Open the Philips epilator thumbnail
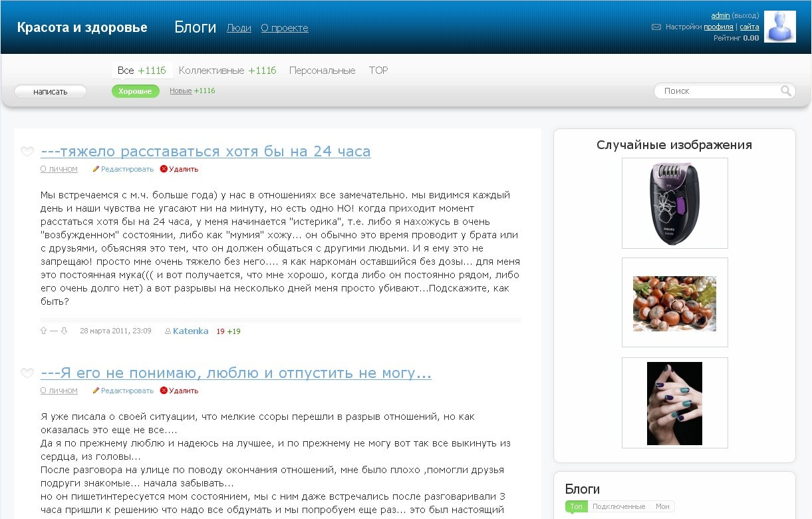 coord(674,203)
